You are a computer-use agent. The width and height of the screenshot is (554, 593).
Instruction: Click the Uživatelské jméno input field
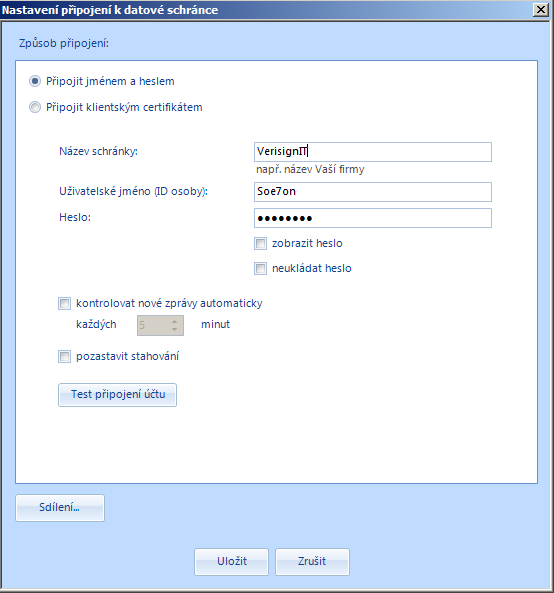pyautogui.click(x=372, y=192)
